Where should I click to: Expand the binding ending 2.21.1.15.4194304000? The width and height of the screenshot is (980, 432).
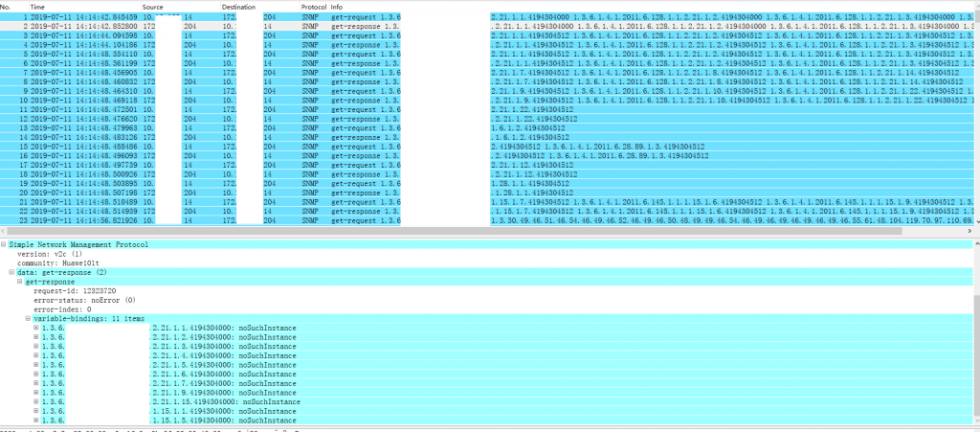point(35,401)
